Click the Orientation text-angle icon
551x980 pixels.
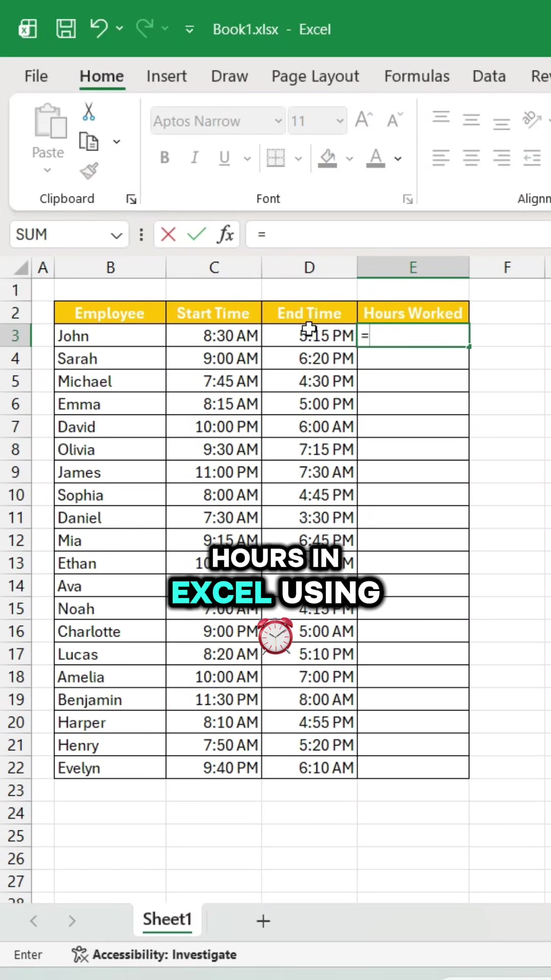[532, 120]
